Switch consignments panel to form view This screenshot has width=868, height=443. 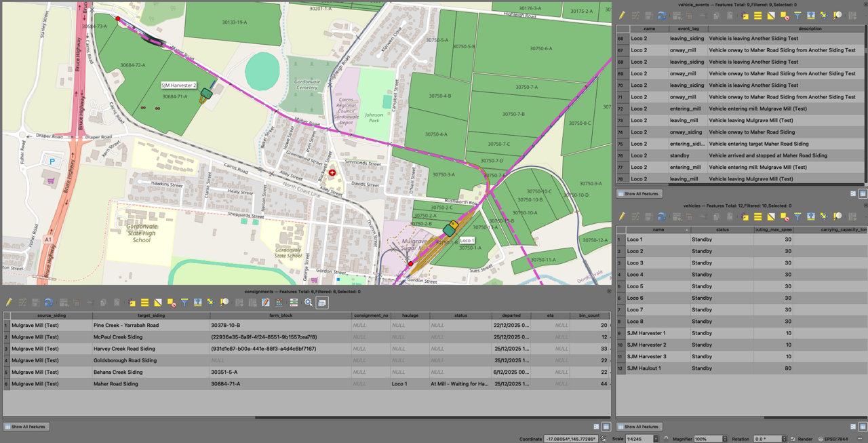[596, 427]
